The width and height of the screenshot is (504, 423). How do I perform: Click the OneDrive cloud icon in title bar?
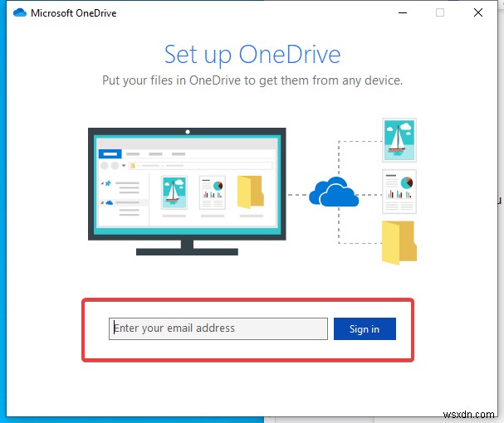coord(20,12)
